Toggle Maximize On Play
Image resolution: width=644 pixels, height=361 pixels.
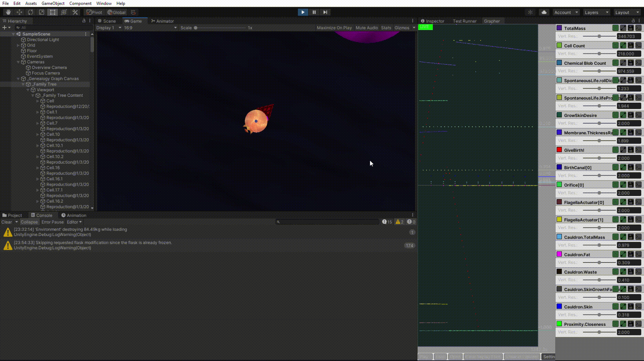(334, 28)
